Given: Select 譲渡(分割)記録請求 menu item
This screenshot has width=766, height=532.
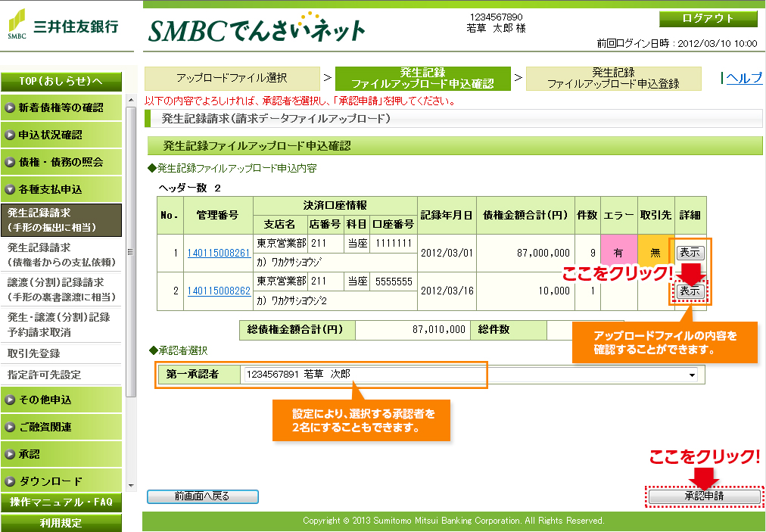Looking at the screenshot, I should pos(61,289).
